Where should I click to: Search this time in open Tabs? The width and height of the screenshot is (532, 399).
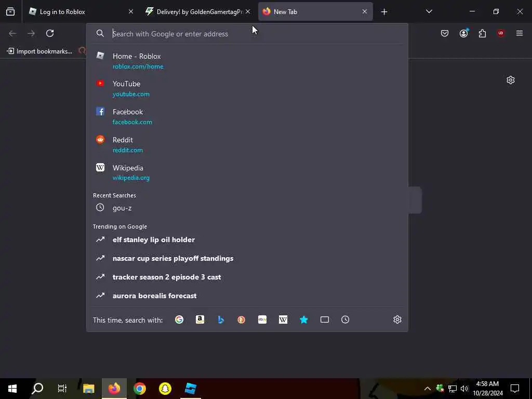[324, 320]
